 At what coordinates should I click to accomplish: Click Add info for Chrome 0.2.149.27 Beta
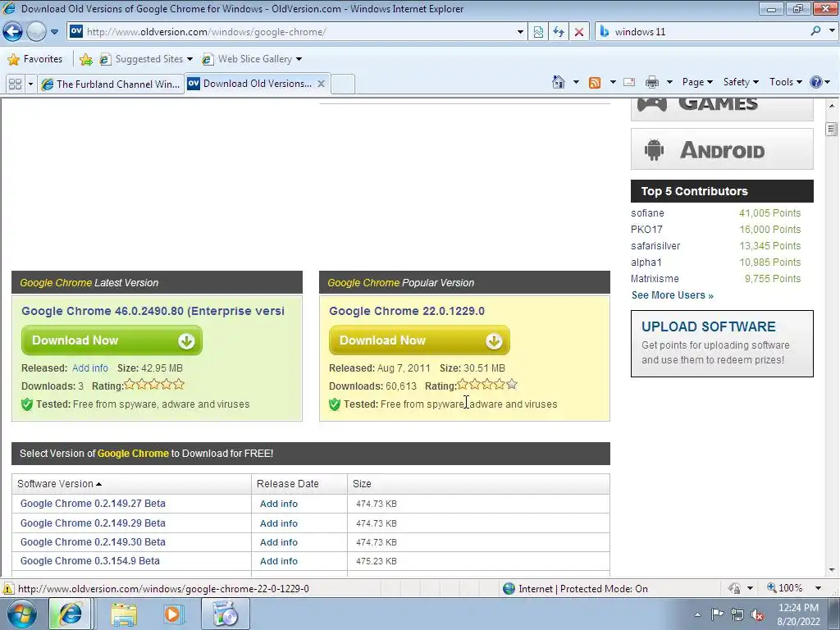tap(279, 504)
